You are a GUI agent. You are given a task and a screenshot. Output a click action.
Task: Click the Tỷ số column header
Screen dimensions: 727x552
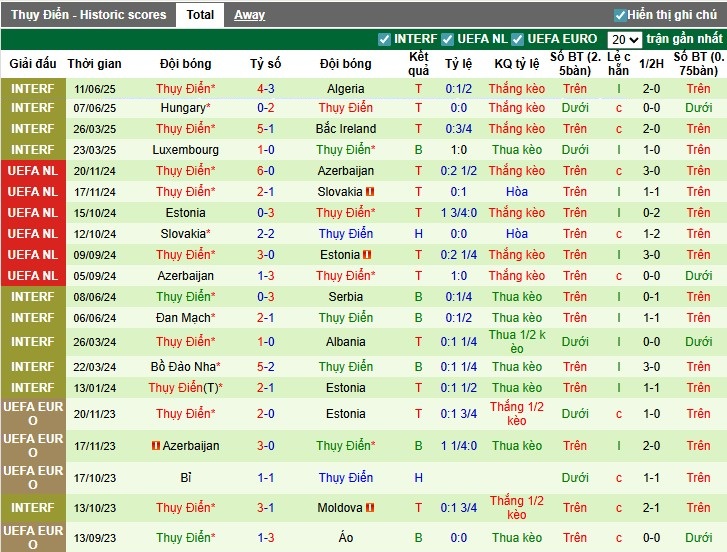pos(266,63)
